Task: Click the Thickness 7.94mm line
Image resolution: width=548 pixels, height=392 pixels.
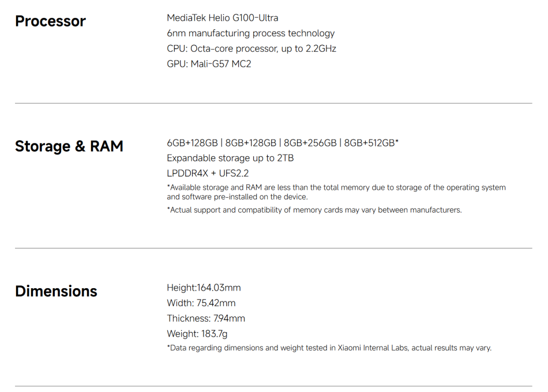Action: tap(206, 318)
